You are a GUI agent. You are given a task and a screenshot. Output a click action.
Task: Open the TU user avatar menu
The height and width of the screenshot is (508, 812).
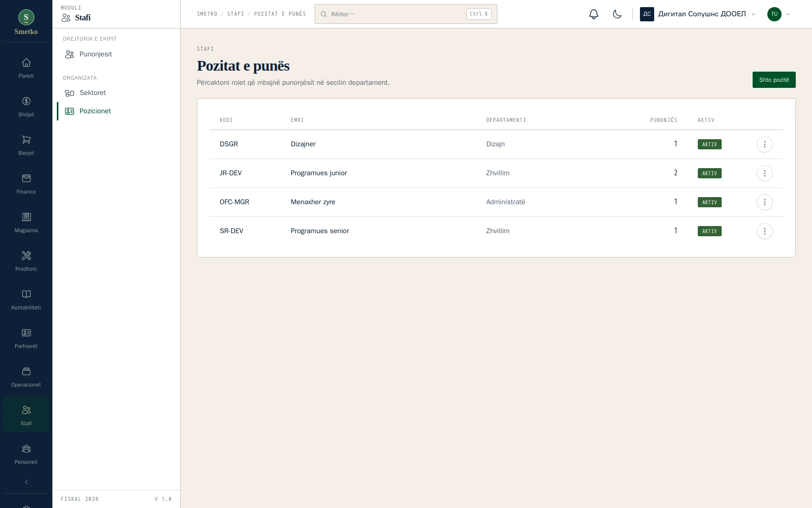pyautogui.click(x=779, y=14)
